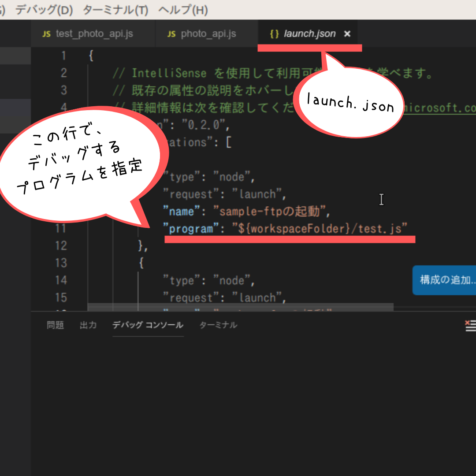476x476 pixels.
Task: Open the ターミナル panel tab
Action: tap(218, 325)
